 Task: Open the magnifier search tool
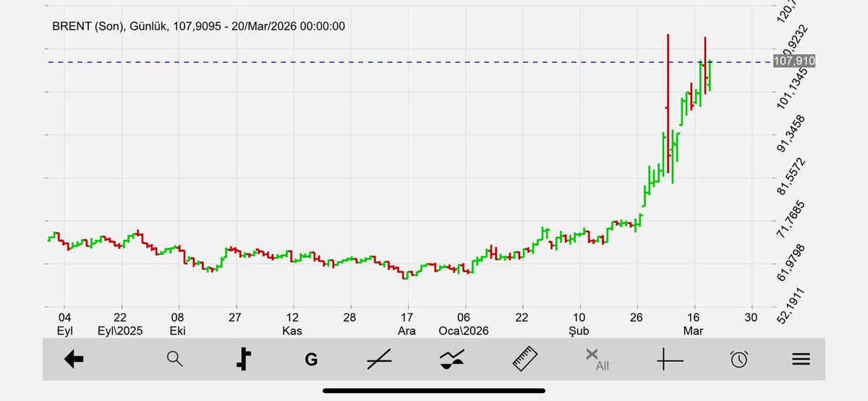click(x=175, y=359)
